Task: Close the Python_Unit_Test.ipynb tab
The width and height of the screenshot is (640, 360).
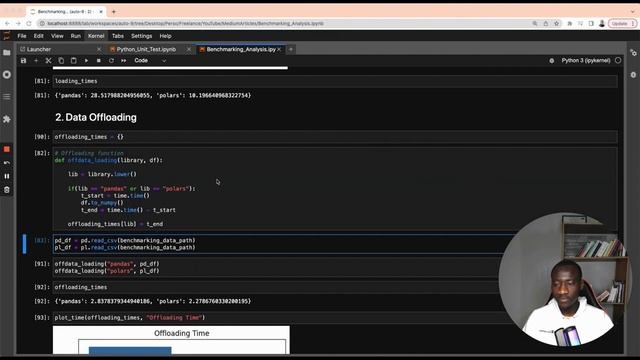Action: pyautogui.click(x=189, y=49)
